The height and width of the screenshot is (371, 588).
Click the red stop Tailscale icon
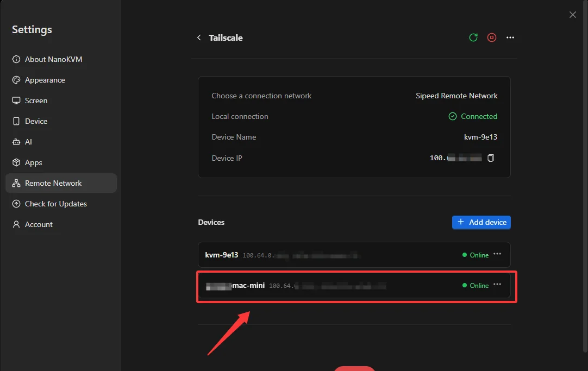click(x=492, y=37)
